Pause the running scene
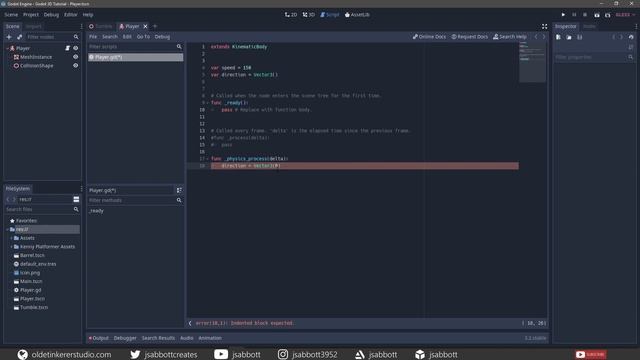Viewport: 640px width, 360px height. point(574,15)
